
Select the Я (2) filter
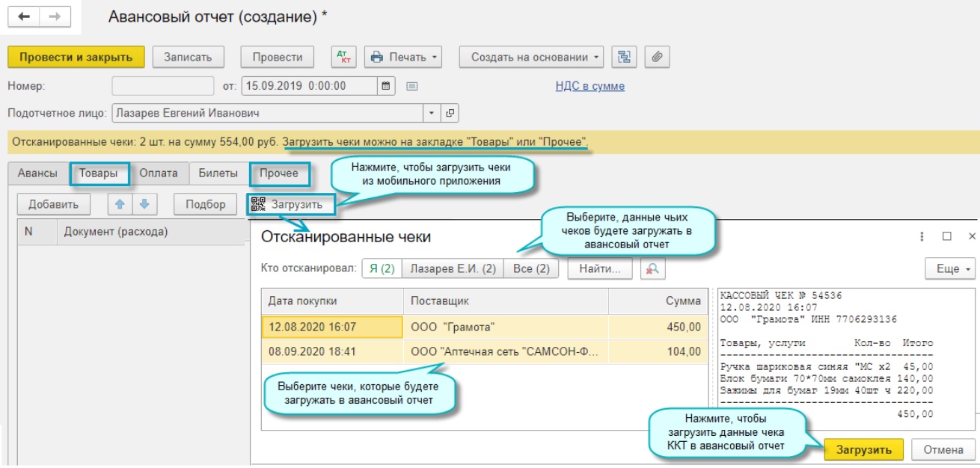pyautogui.click(x=382, y=268)
